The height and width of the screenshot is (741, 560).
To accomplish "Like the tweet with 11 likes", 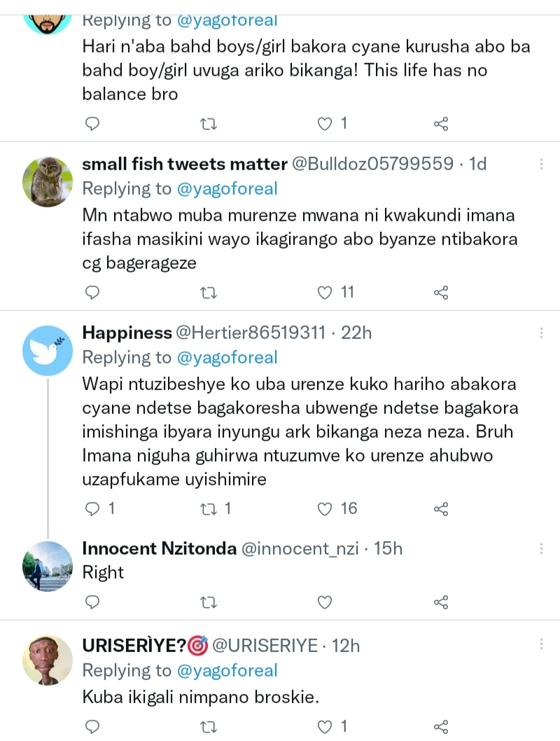I will (325, 293).
